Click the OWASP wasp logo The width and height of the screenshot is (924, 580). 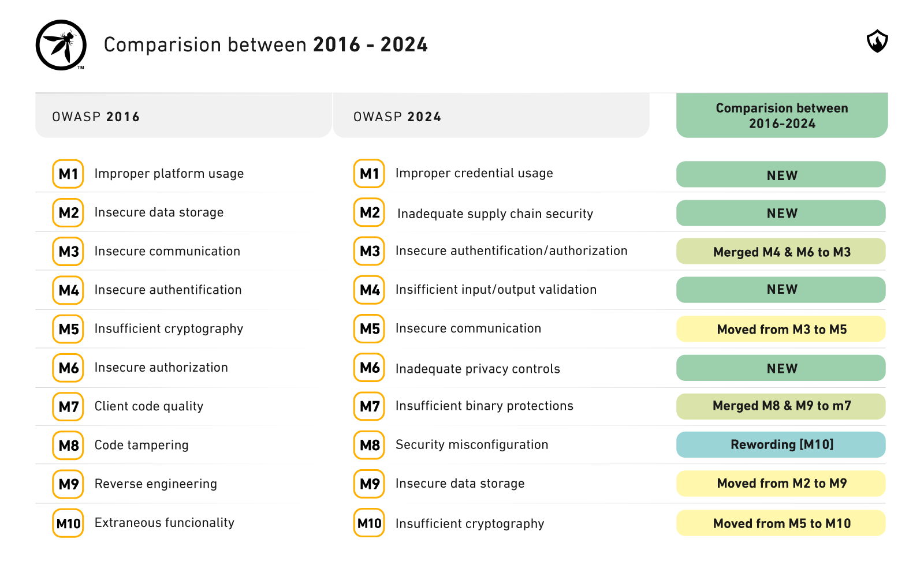(x=61, y=45)
